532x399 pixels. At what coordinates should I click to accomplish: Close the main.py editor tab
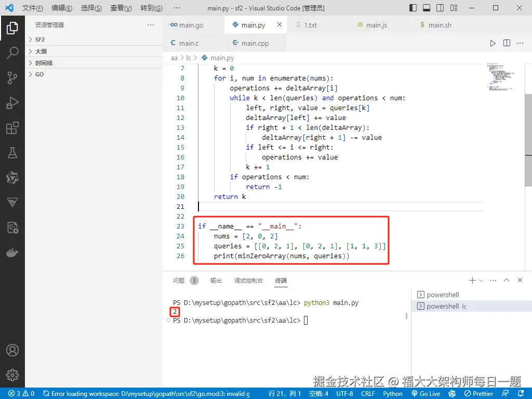click(x=279, y=24)
